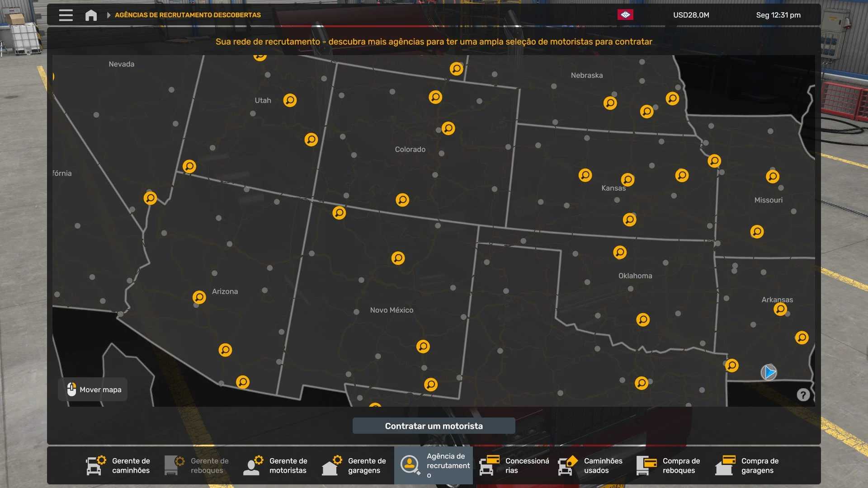Open Gerente de motoristas tab
This screenshot has height=488, width=868.
[x=276, y=465]
